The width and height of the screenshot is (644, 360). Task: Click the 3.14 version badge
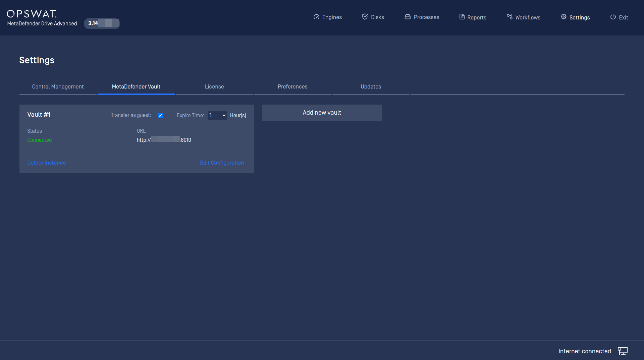click(102, 23)
